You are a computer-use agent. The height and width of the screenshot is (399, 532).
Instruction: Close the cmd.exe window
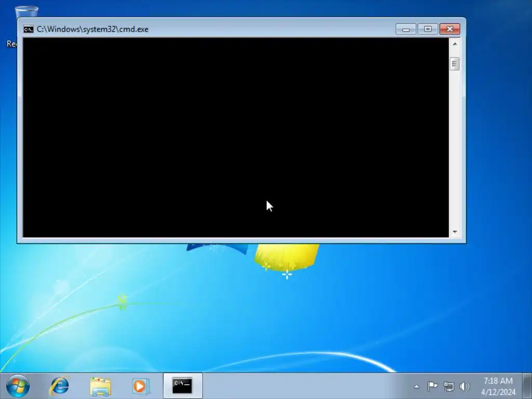point(450,29)
